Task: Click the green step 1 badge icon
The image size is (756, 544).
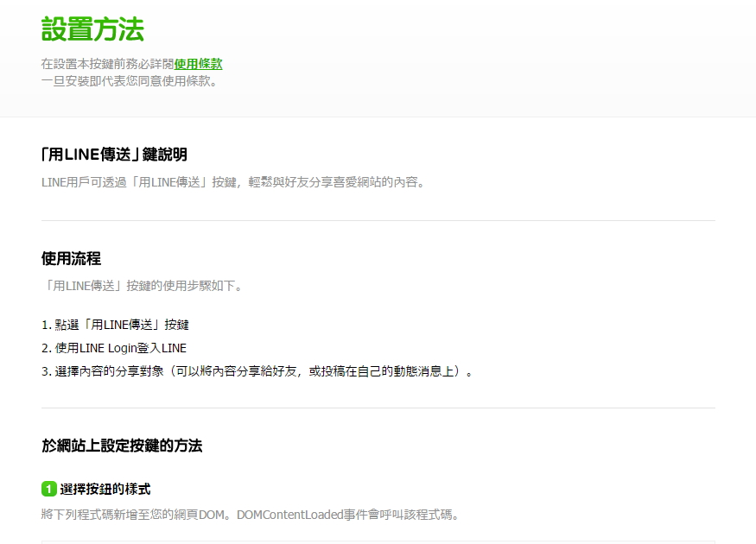Action: click(x=49, y=489)
